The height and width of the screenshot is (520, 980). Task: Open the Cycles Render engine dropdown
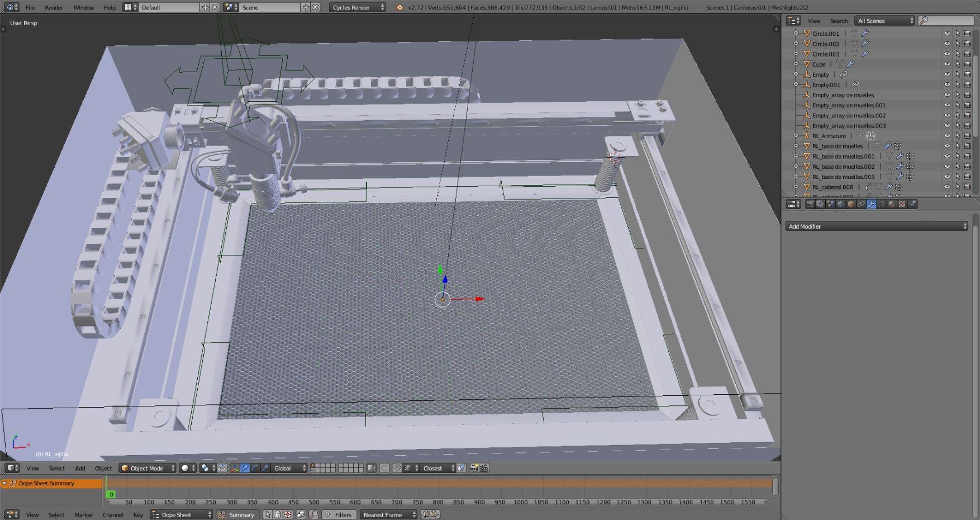[x=357, y=7]
